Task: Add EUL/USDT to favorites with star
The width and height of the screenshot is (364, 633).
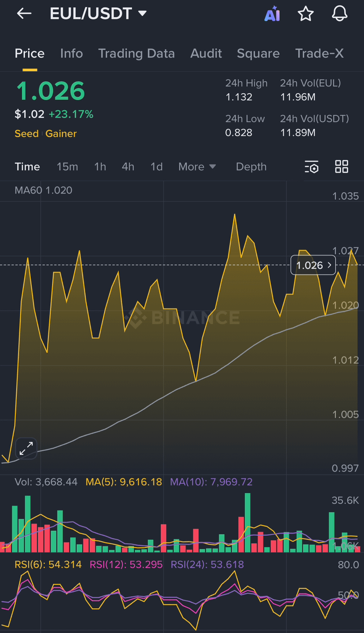Action: click(306, 14)
